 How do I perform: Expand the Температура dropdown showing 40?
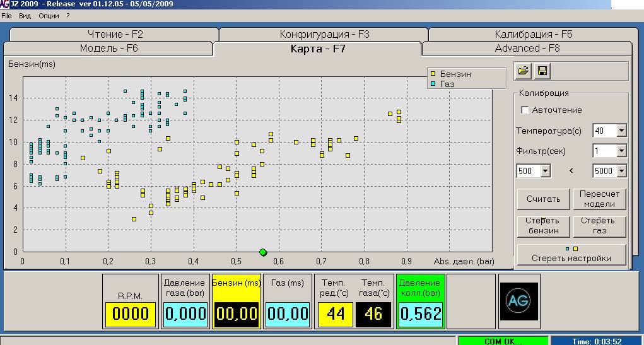click(621, 131)
